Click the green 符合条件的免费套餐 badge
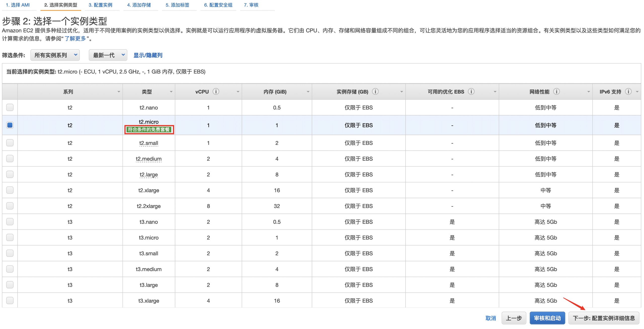The width and height of the screenshot is (644, 329). pos(149,130)
